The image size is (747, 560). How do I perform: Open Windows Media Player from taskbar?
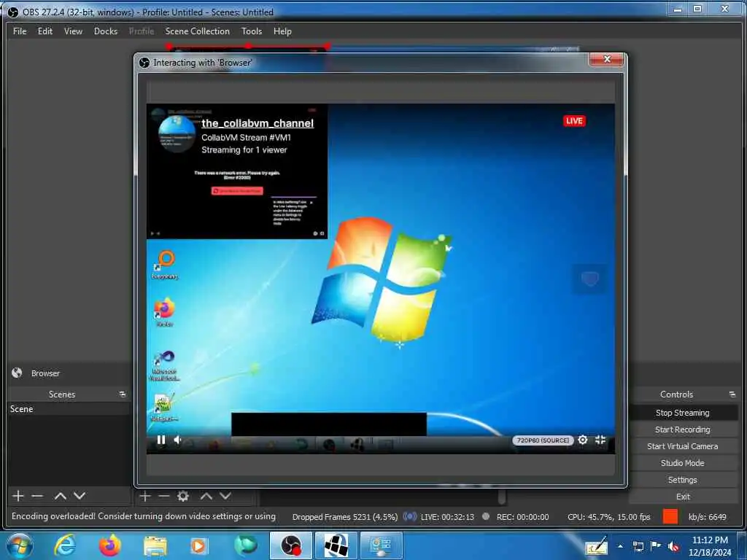pyautogui.click(x=198, y=545)
